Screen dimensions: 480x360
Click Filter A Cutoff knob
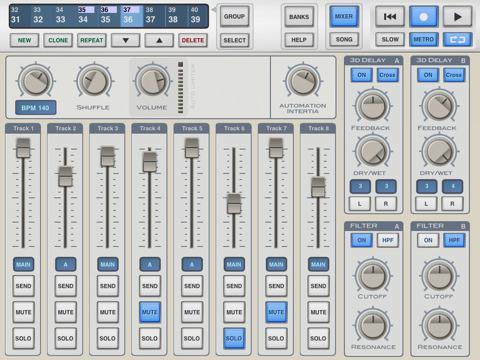coord(373,275)
